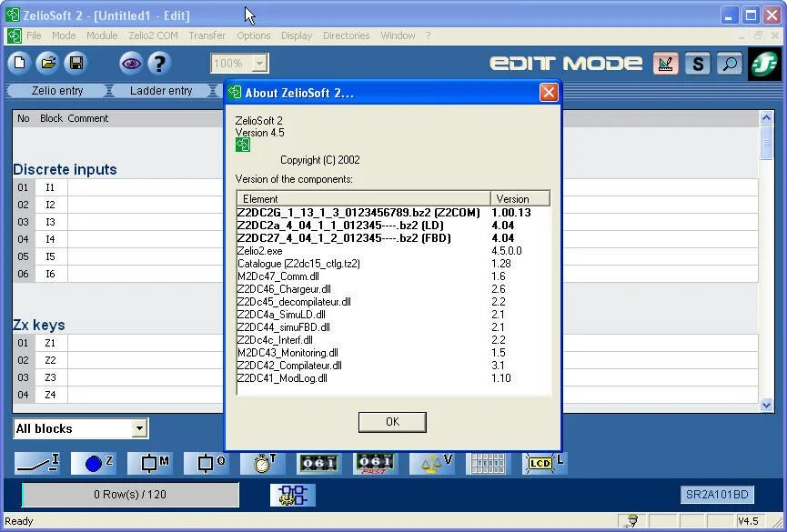Image resolution: width=787 pixels, height=532 pixels.
Task: Select the Z2DC4a_SimuLD.dll row
Action: [x=393, y=315]
